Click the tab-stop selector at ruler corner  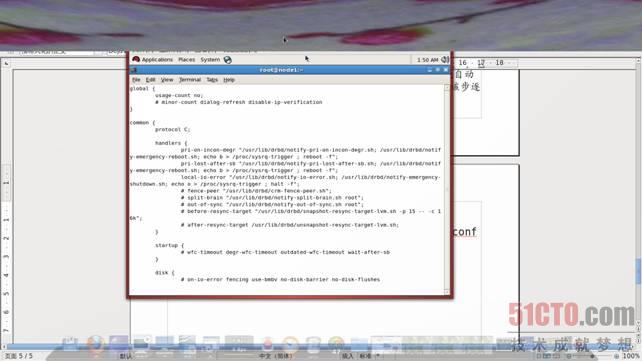tap(6, 63)
